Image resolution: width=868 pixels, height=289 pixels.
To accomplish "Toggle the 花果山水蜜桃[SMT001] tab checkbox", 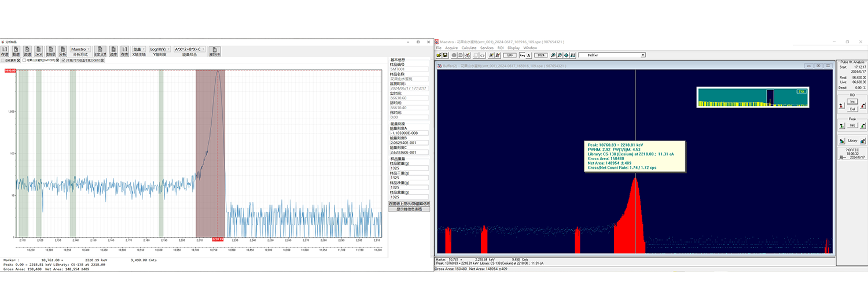I will [24, 60].
